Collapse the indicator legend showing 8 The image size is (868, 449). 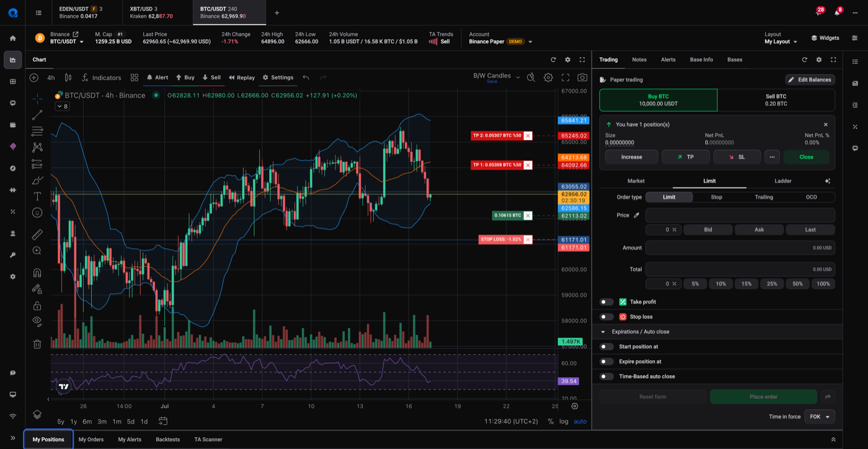pyautogui.click(x=62, y=107)
